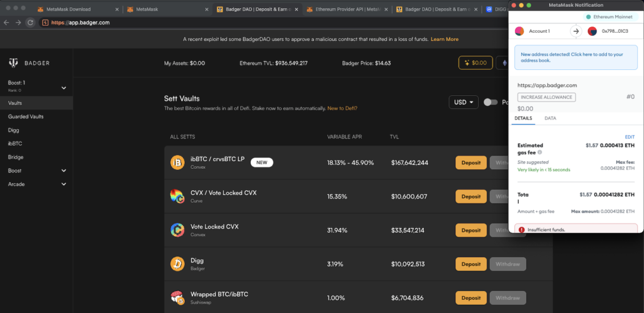Click Deposit for CVX / Vote Locked CVX
Viewport: 644px width, 313px height.
(470, 196)
